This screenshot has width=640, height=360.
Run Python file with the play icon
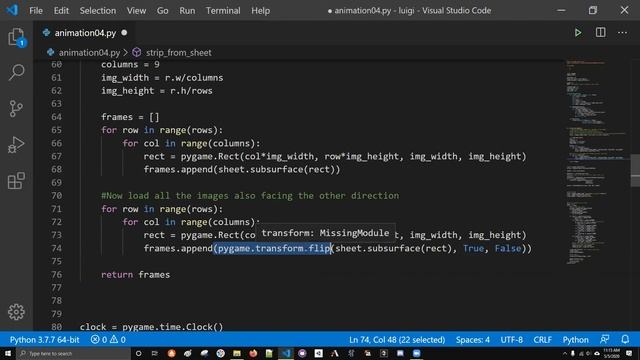click(578, 33)
